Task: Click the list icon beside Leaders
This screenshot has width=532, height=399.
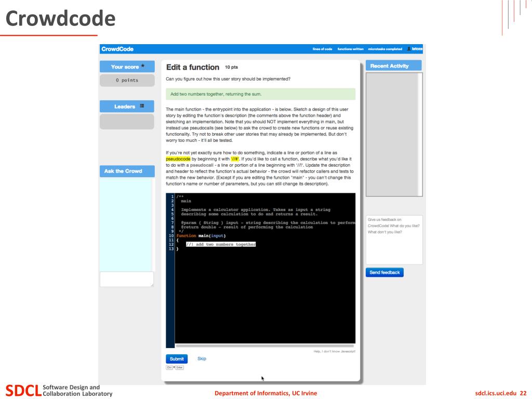Action: pos(142,106)
